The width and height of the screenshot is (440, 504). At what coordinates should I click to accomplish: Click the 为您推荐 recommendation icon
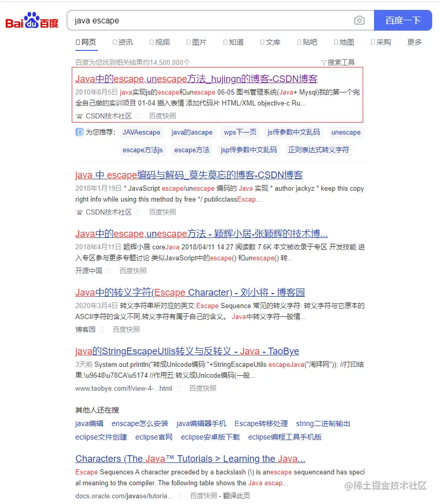tap(79, 132)
